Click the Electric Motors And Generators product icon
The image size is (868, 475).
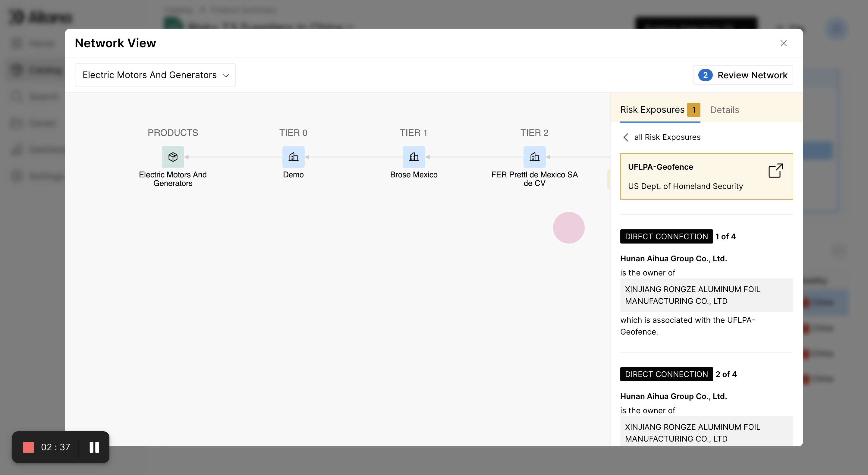[173, 157]
